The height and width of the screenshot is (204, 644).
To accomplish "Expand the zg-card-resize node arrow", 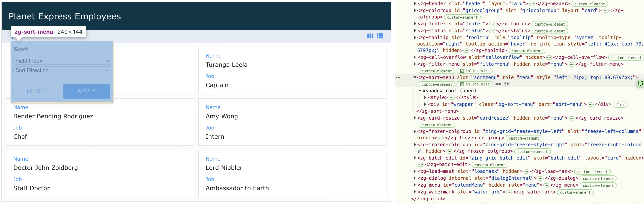I will coord(415,118).
